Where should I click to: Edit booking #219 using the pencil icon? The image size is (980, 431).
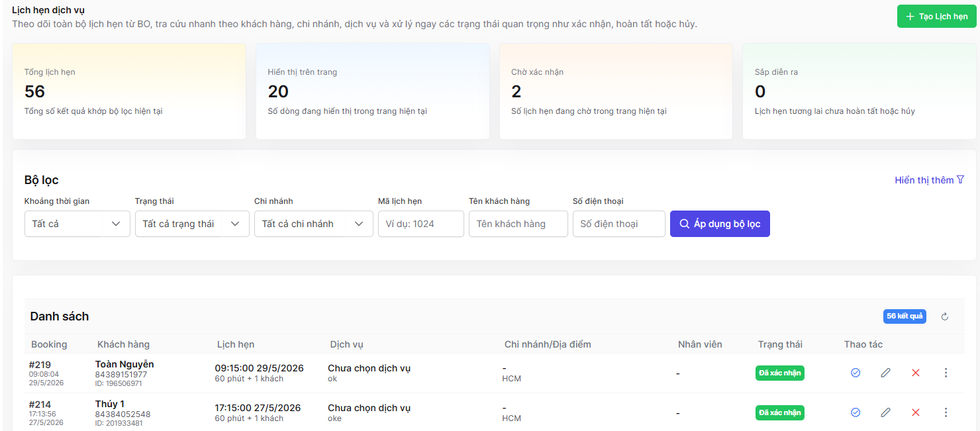[885, 373]
